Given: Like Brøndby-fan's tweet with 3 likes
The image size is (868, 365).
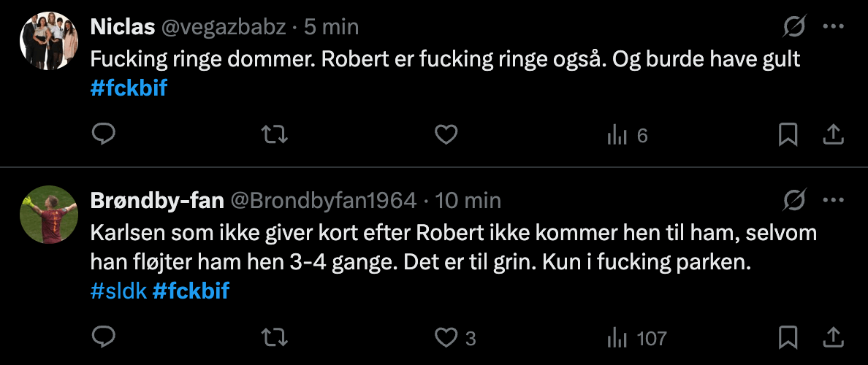Looking at the screenshot, I should tap(446, 337).
